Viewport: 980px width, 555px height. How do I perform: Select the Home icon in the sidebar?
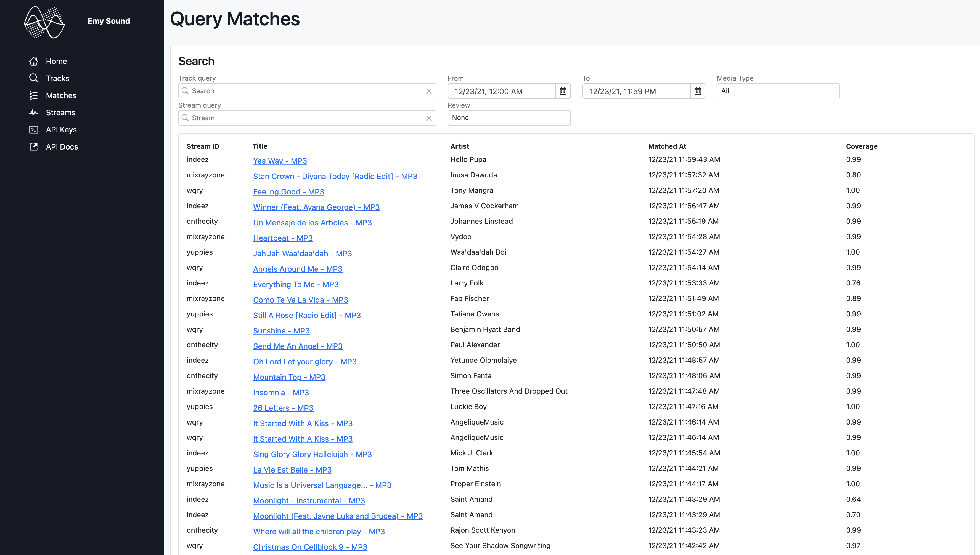pyautogui.click(x=34, y=61)
